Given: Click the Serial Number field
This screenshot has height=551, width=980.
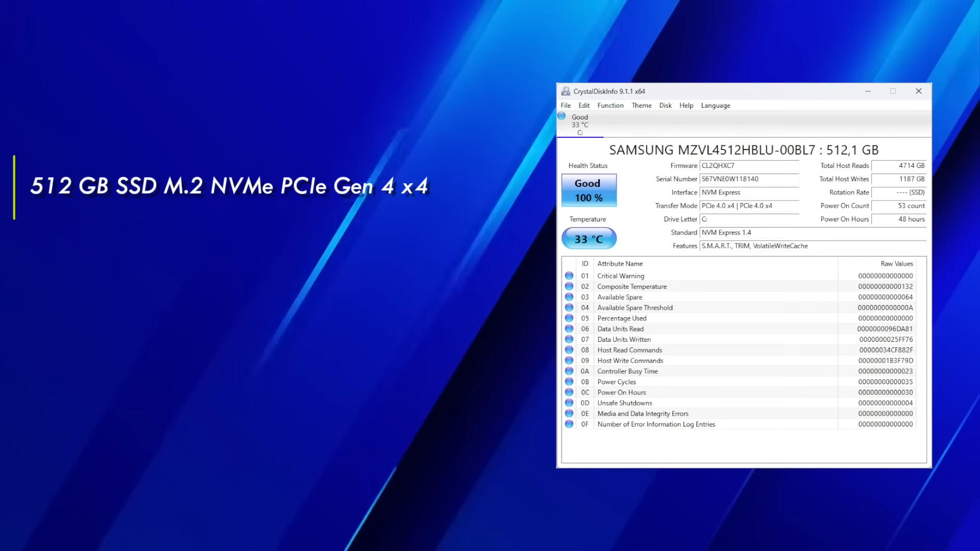Looking at the screenshot, I should point(749,179).
